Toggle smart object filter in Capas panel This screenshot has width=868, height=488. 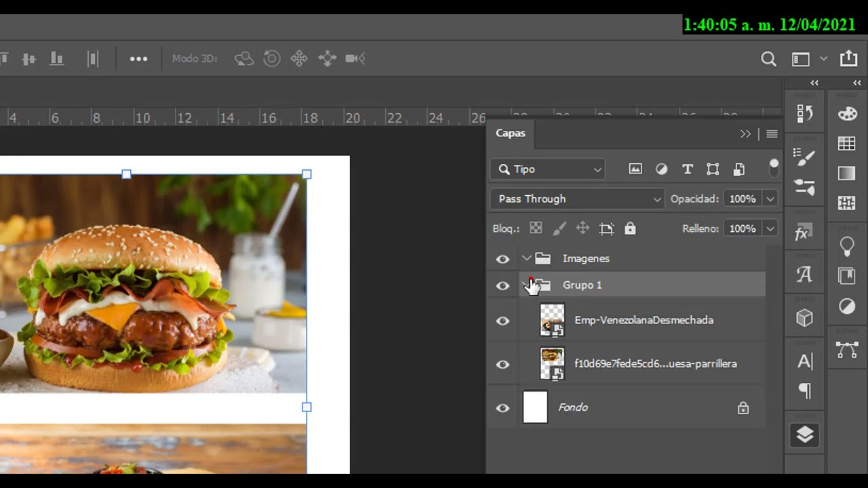[x=739, y=169]
